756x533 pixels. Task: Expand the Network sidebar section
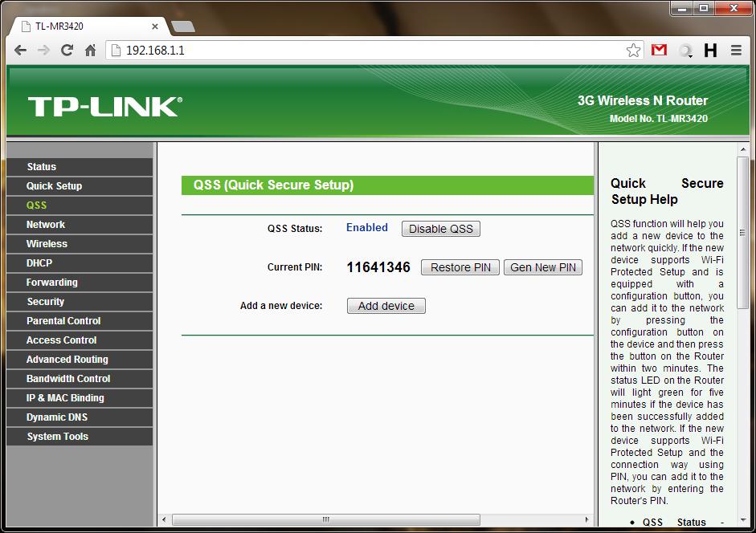46,225
